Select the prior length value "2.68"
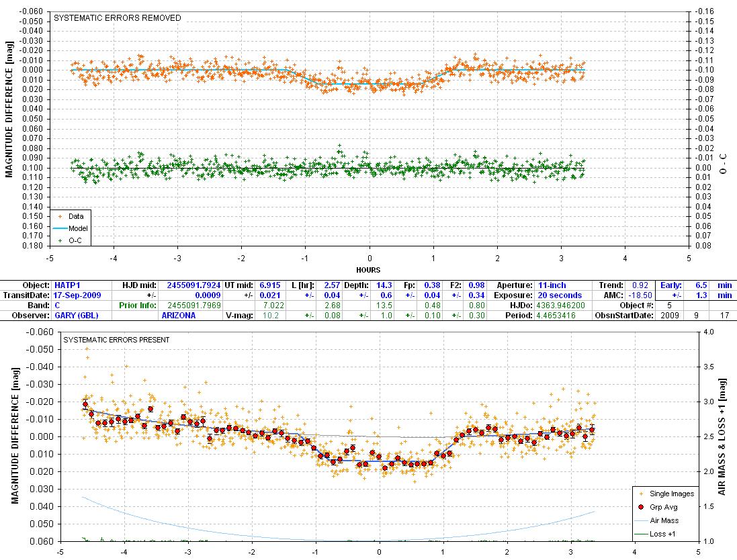The width and height of the screenshot is (737, 560). (332, 306)
